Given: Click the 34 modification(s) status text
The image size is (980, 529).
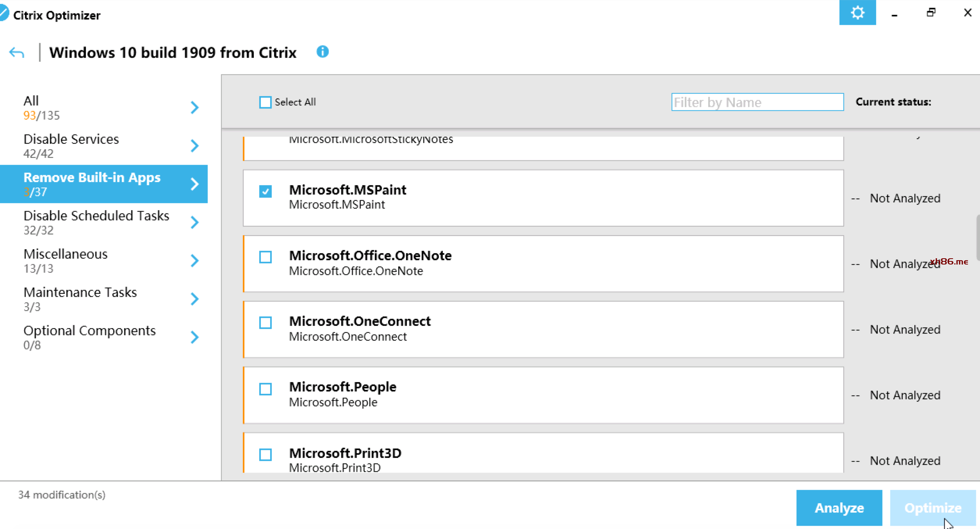Looking at the screenshot, I should pos(62,495).
